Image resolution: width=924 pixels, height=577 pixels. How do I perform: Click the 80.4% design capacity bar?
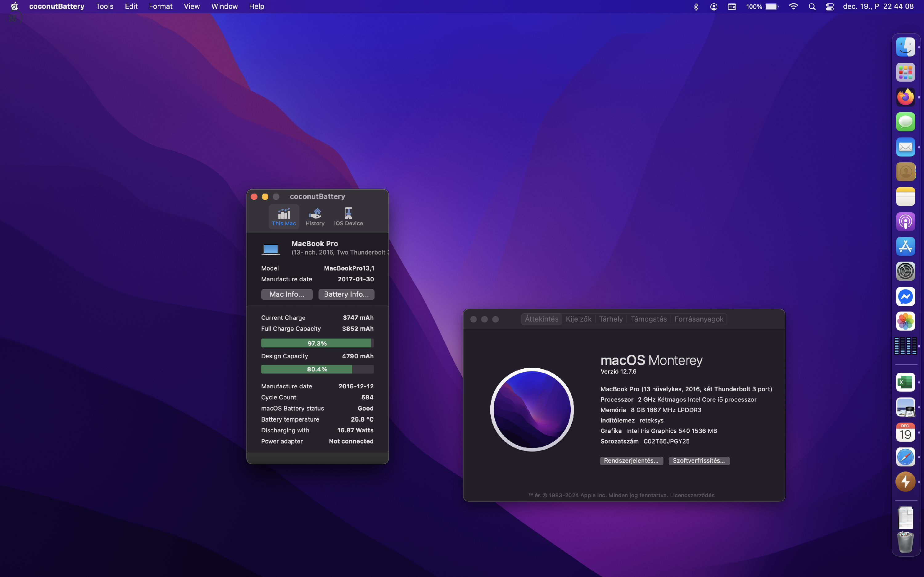click(x=317, y=369)
